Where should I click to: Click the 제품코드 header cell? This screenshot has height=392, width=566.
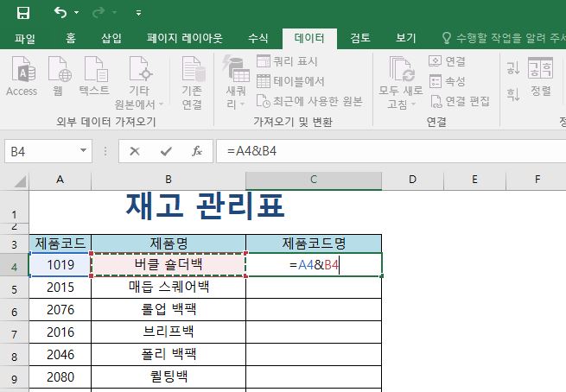[60, 243]
